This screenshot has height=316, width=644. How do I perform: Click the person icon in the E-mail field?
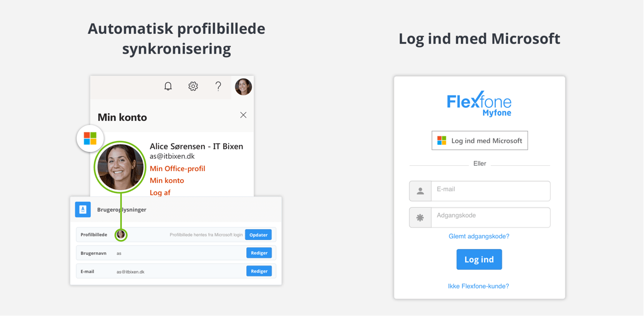[420, 190]
